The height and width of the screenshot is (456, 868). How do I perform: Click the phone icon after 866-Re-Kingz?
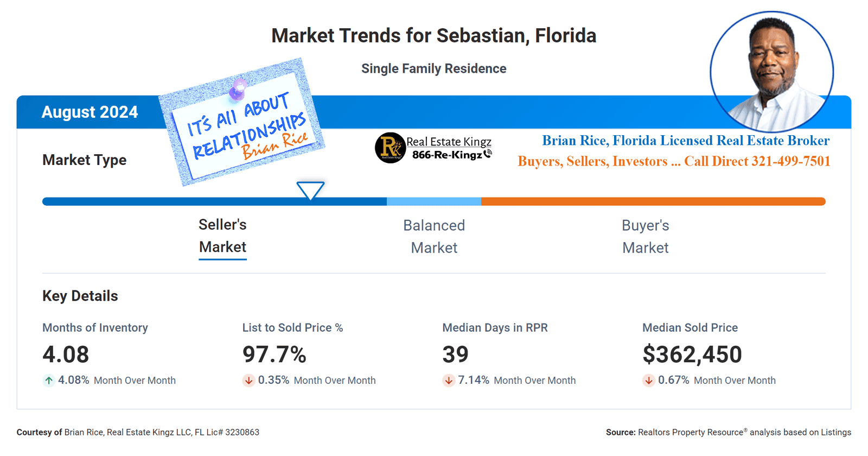488,154
